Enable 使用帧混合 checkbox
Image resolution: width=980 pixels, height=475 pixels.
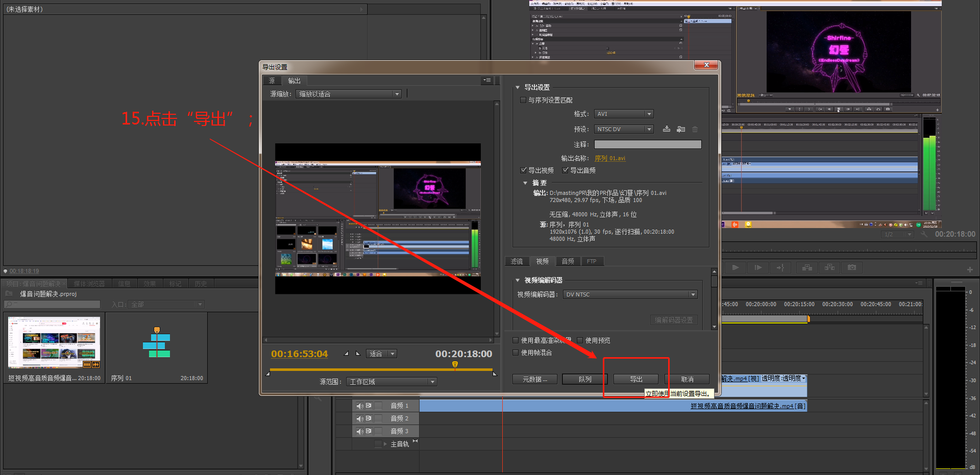click(516, 353)
